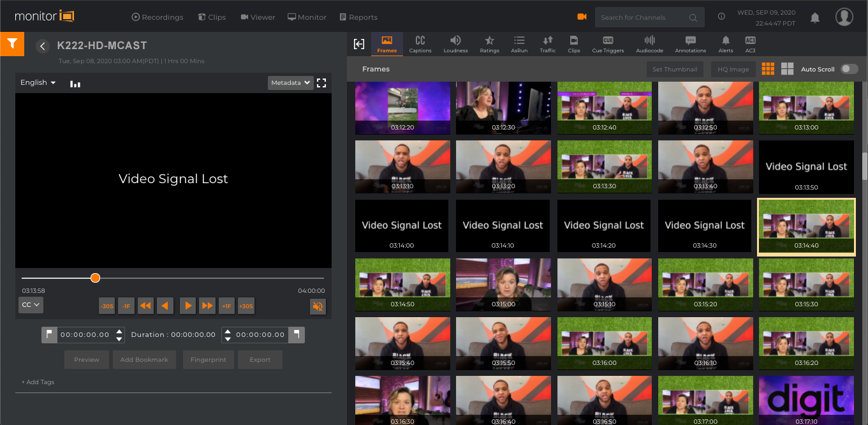Toggle fullscreen on the video player
This screenshot has width=868, height=425.
[x=321, y=83]
